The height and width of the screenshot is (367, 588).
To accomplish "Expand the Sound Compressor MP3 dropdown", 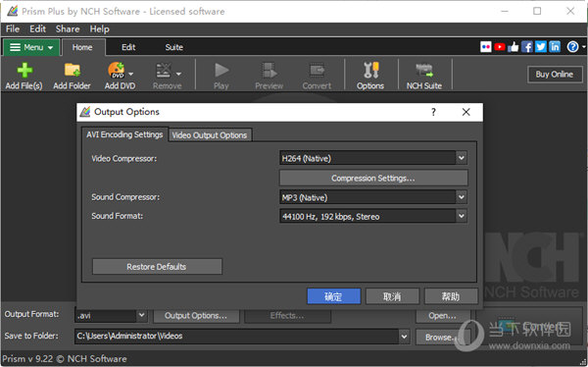I will tap(462, 197).
